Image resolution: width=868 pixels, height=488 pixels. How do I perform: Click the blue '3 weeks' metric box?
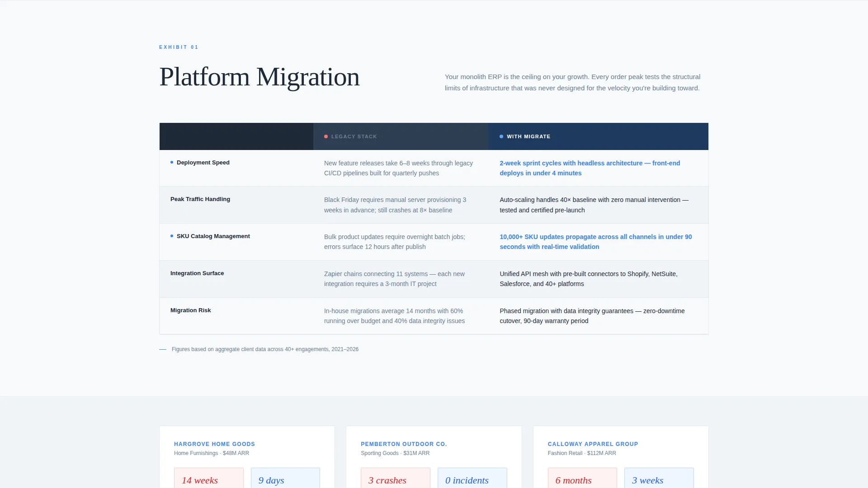click(659, 478)
